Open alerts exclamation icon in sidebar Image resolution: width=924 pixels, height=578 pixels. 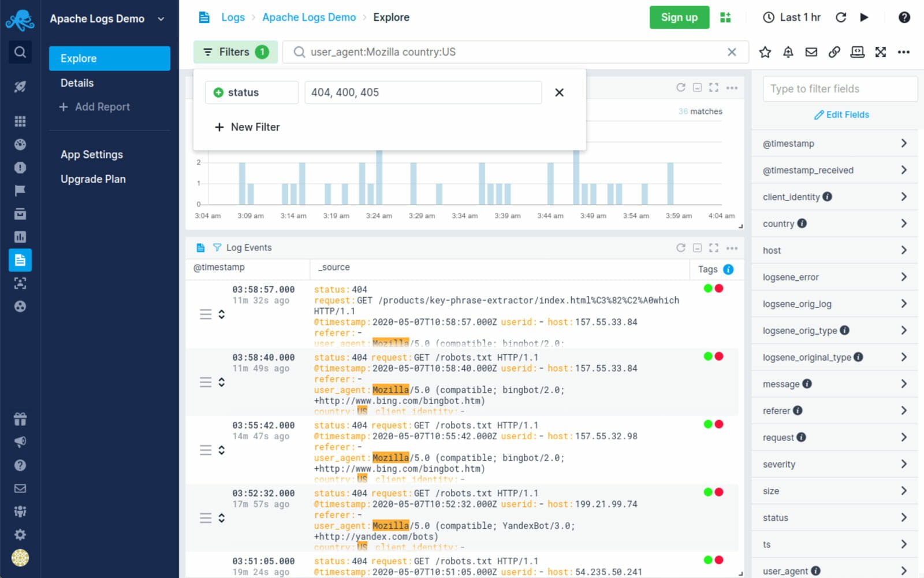(x=20, y=168)
